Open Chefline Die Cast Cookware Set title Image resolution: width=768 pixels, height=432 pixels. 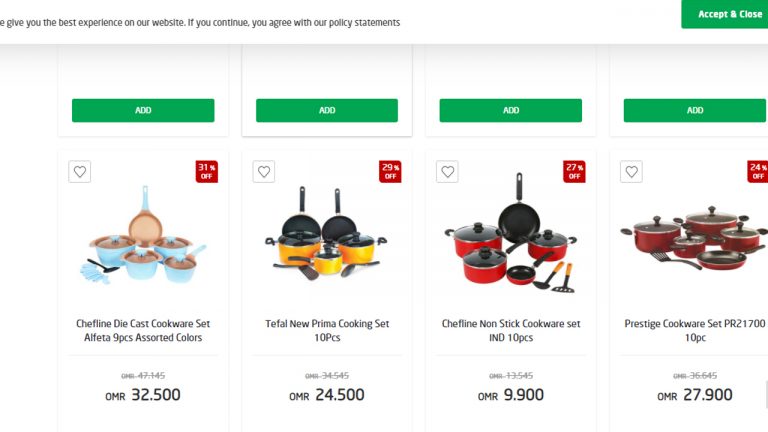pos(143,331)
